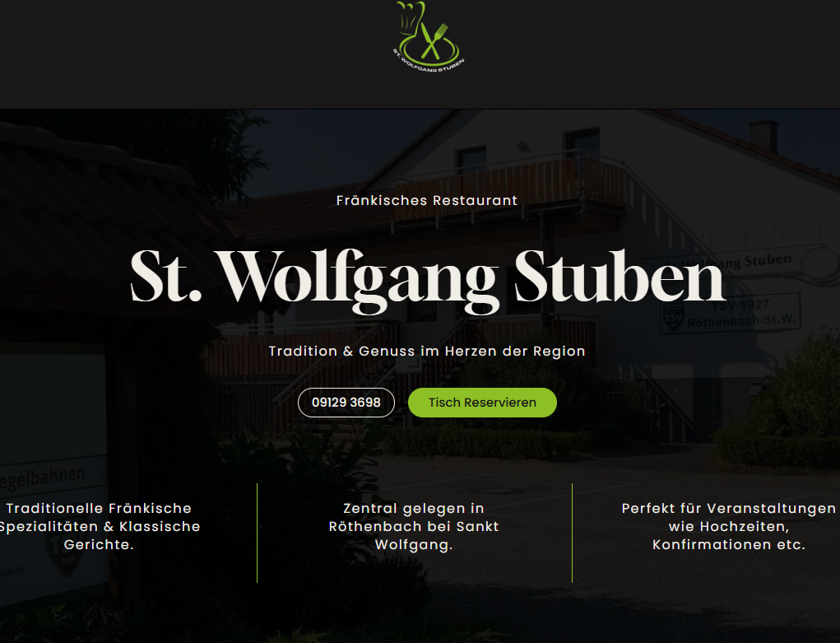Click the right green divider line

pyautogui.click(x=572, y=533)
